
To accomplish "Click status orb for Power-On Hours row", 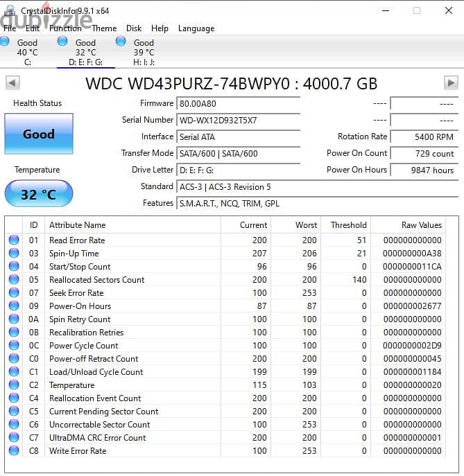I will (x=14, y=306).
